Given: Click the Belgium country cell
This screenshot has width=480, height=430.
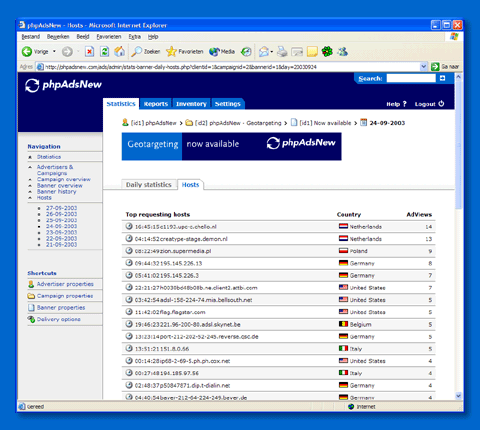Looking at the screenshot, I should [x=355, y=324].
